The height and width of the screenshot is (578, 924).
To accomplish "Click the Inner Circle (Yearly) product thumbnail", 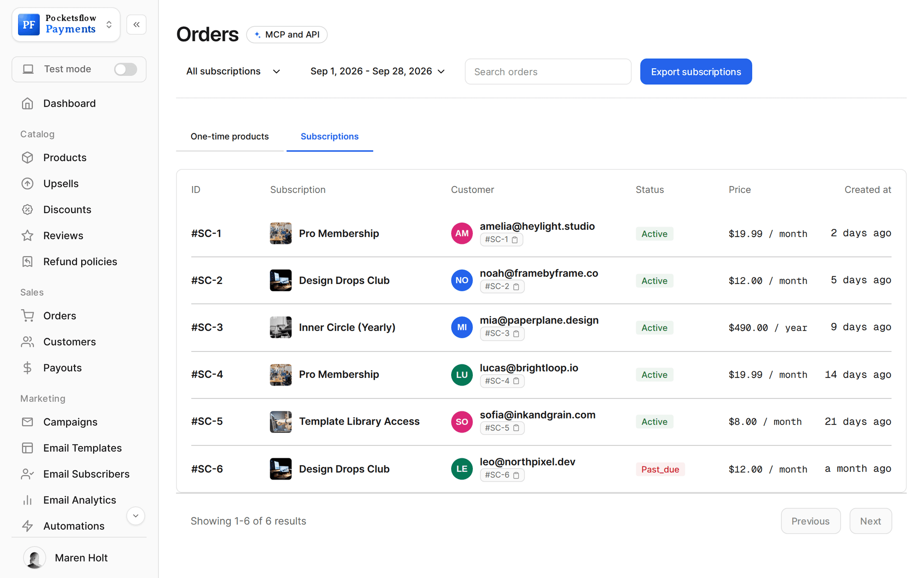I will coord(281,327).
